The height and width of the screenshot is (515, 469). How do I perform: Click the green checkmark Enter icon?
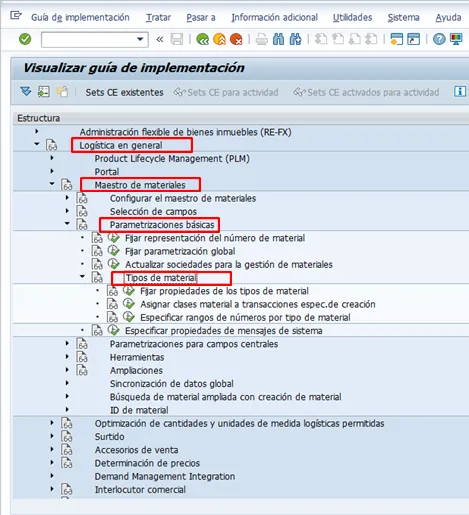click(x=25, y=39)
